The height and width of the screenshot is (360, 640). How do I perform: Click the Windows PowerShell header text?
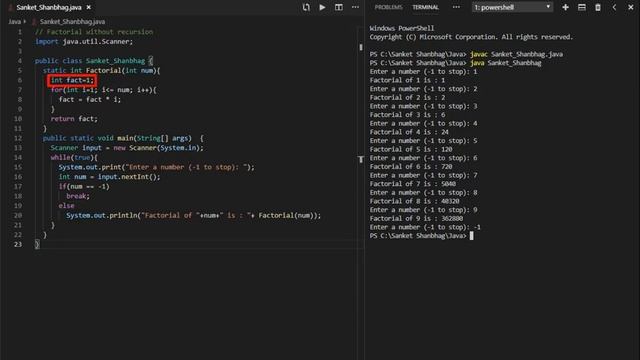(x=402, y=28)
